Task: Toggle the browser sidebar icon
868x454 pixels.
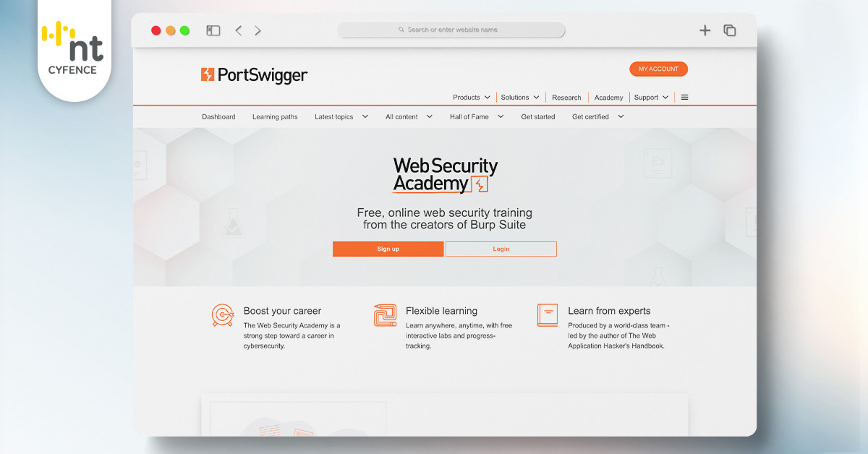Action: tap(213, 30)
